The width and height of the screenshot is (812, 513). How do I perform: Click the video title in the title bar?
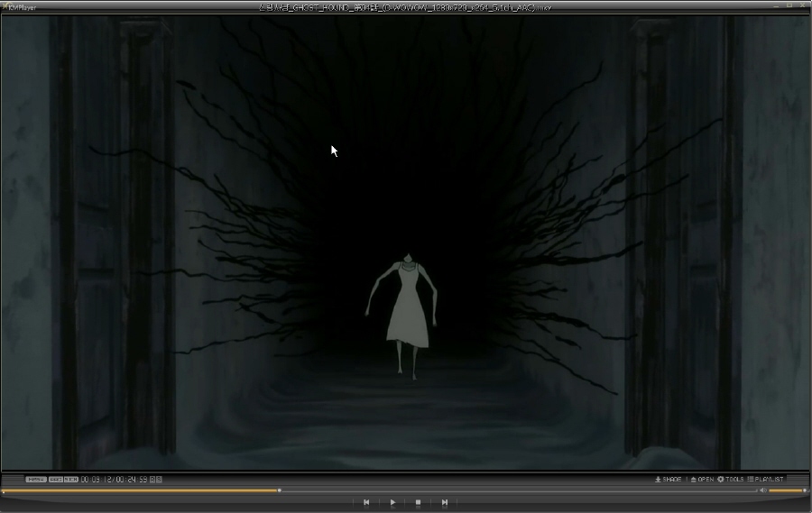406,6
